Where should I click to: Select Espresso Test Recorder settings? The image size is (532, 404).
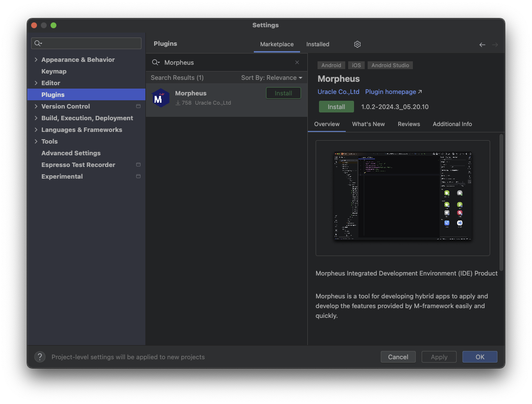78,165
